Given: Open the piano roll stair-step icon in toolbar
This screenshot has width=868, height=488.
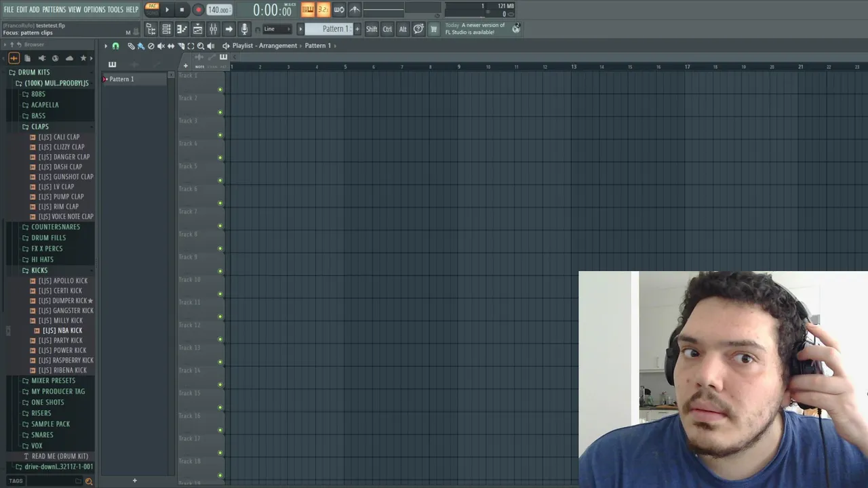Looking at the screenshot, I should (x=182, y=29).
